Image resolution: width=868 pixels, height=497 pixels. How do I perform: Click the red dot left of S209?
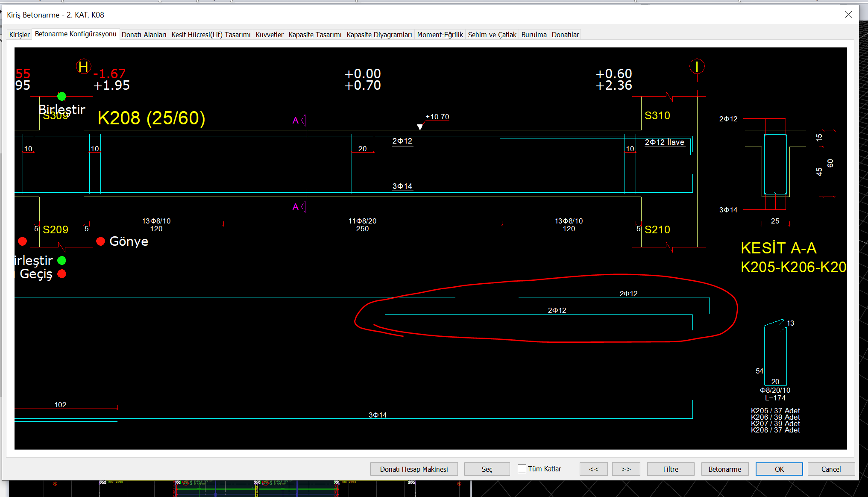[23, 241]
